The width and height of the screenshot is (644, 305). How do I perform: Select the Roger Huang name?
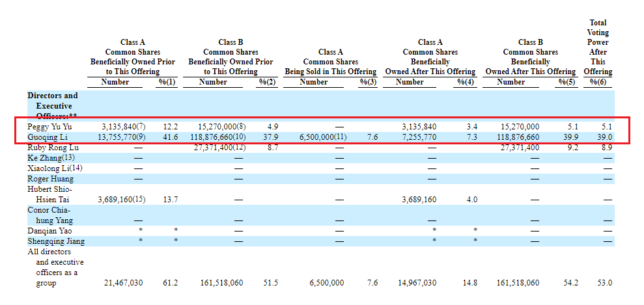point(50,179)
